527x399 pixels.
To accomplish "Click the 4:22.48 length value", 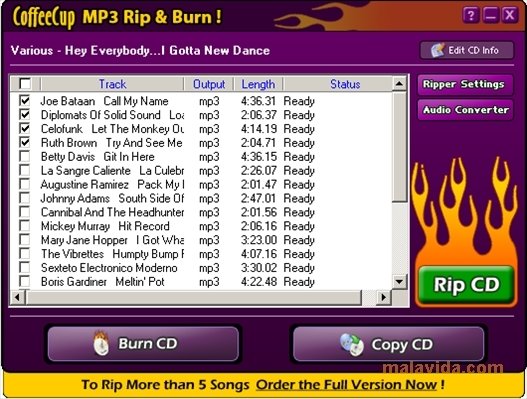I will [258, 282].
